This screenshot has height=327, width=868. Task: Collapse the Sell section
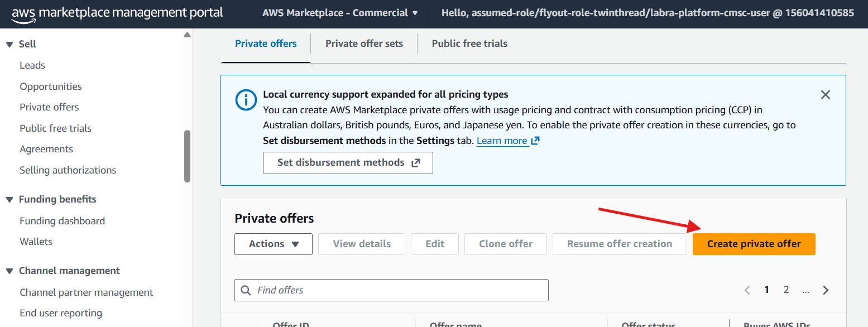click(9, 45)
